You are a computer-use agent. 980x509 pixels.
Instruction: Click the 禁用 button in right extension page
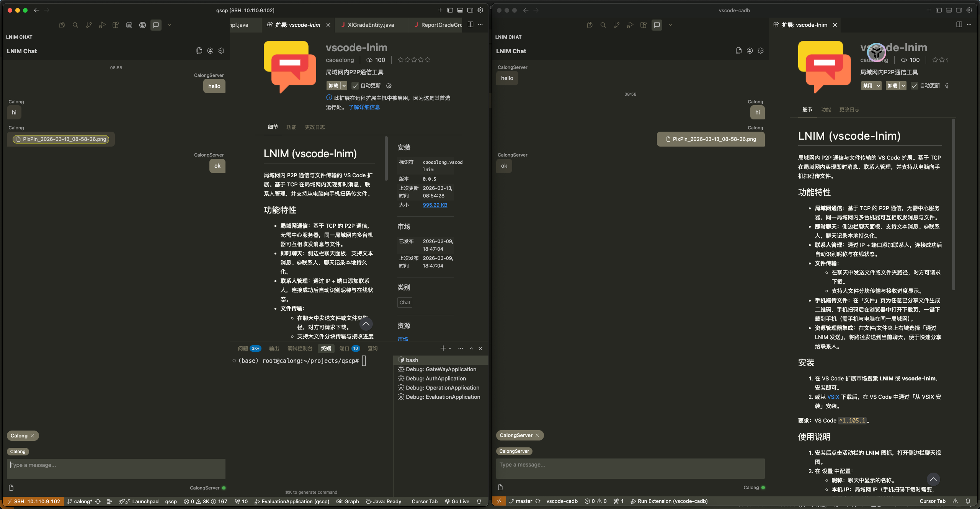click(x=867, y=86)
